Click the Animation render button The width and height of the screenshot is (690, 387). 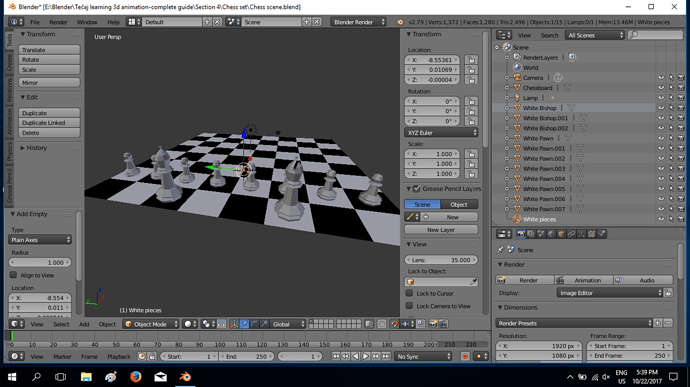[x=584, y=280]
